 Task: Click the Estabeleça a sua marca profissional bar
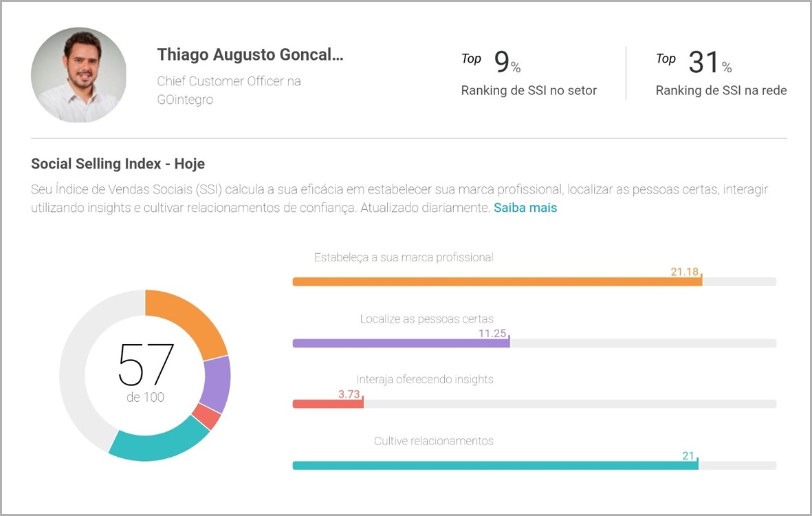tap(495, 281)
